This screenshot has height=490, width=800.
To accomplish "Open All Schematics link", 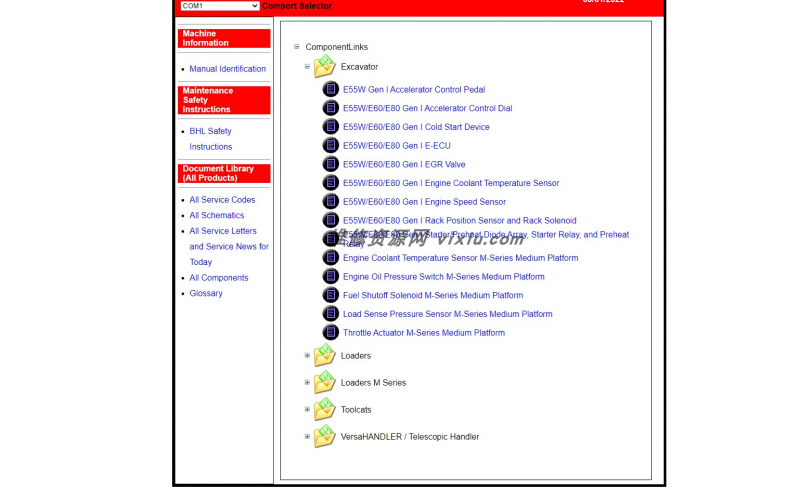I will click(217, 215).
